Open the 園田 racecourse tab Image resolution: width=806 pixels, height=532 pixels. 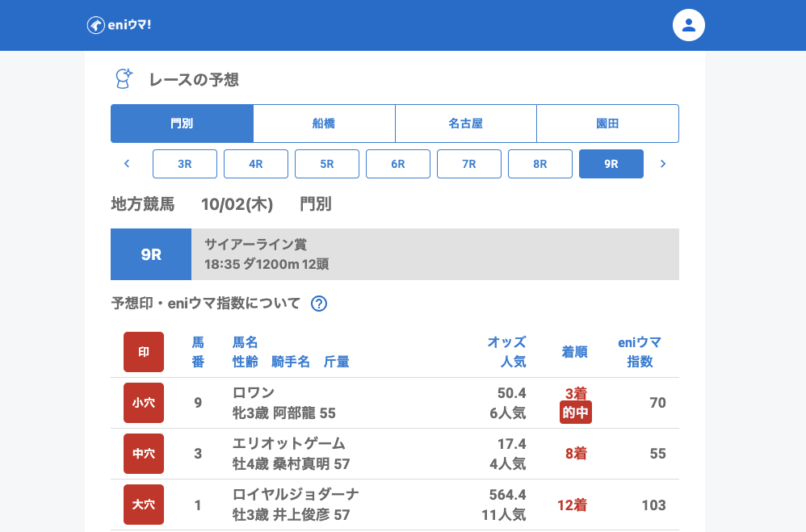(x=607, y=124)
